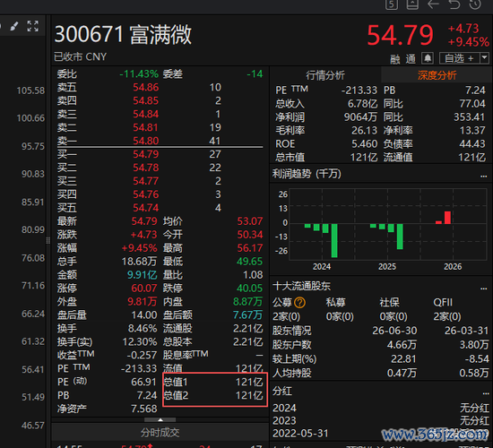Image resolution: width=493 pixels, height=448 pixels.
Task: Add stock via 自选 + button
Action: [459, 58]
